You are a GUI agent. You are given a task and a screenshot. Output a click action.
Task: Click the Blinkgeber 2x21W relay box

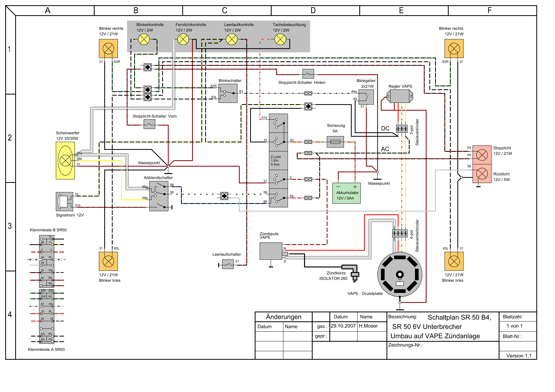366,97
